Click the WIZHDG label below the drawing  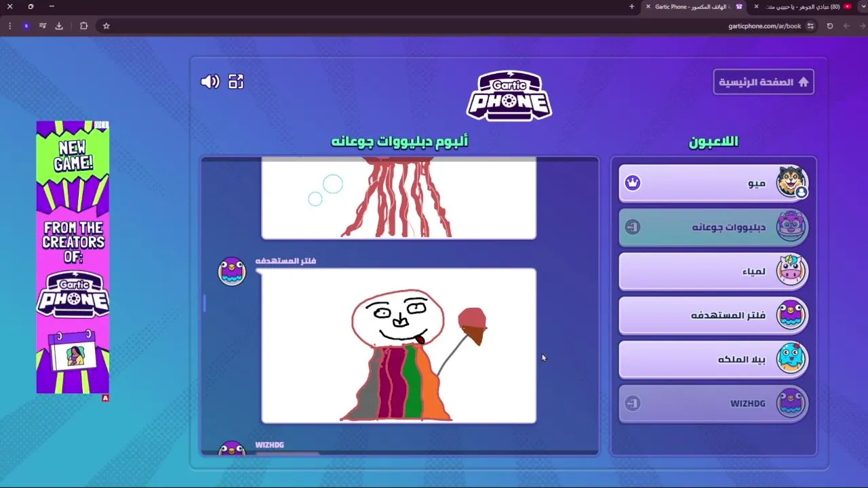269,445
